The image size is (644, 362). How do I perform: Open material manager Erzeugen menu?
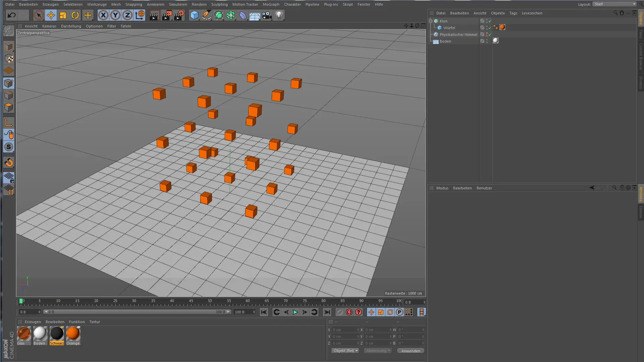(33, 322)
